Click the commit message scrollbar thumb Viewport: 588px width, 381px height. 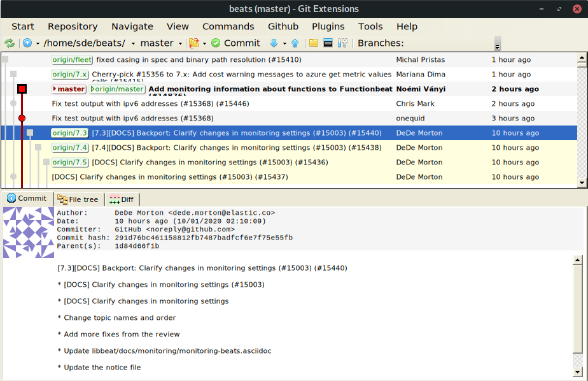pyautogui.click(x=578, y=309)
